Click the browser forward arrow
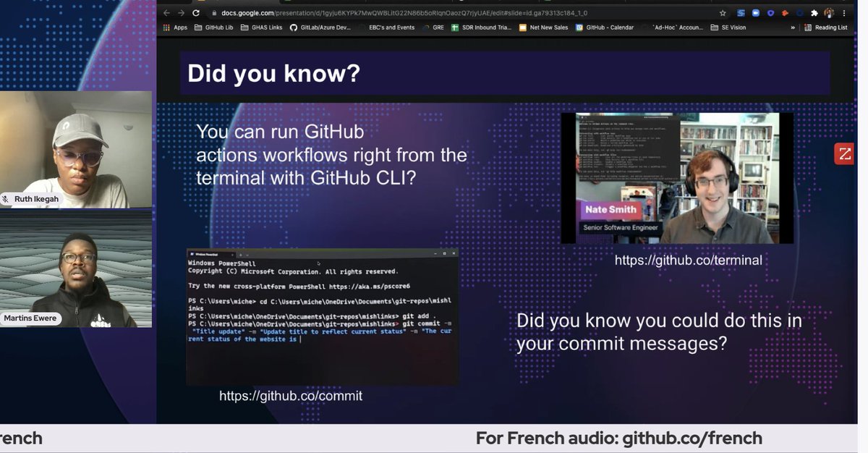This screenshot has width=868, height=453. 181,13
